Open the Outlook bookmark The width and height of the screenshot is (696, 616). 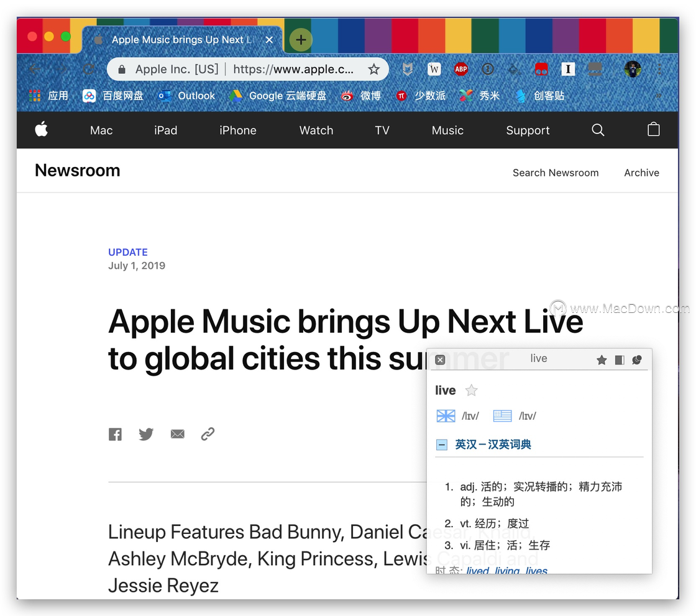tap(187, 96)
